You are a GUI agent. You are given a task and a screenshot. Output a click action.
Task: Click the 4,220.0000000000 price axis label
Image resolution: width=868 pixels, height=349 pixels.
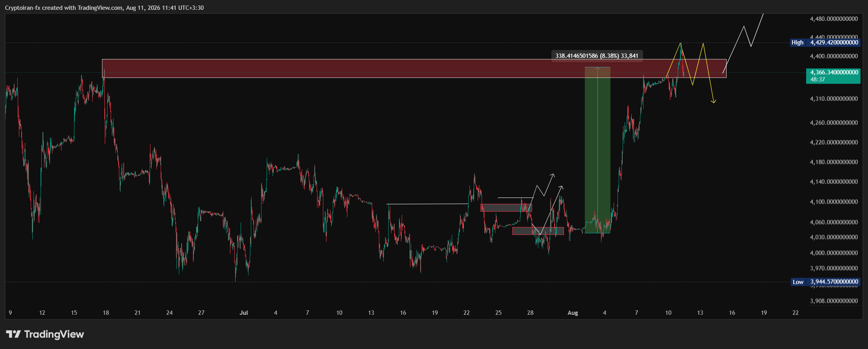pos(834,142)
